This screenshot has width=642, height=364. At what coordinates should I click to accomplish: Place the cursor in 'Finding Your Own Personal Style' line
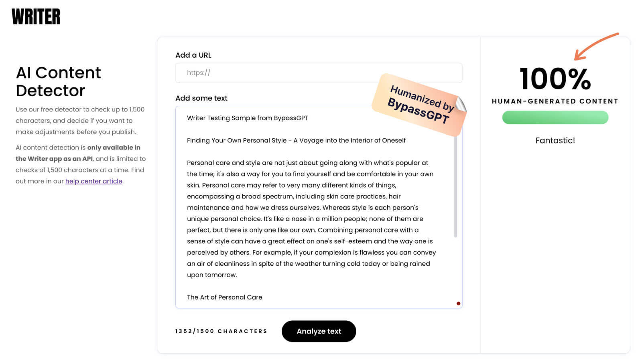296,140
